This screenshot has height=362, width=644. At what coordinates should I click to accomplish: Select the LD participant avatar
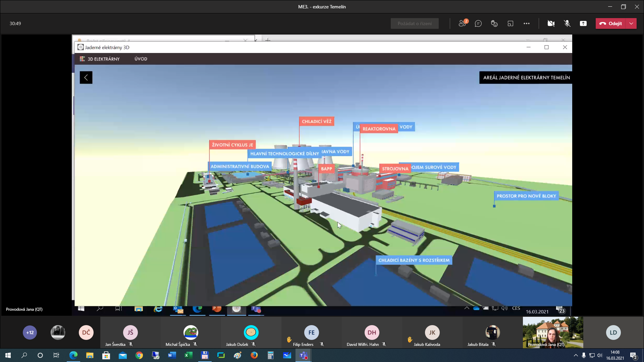tap(613, 333)
